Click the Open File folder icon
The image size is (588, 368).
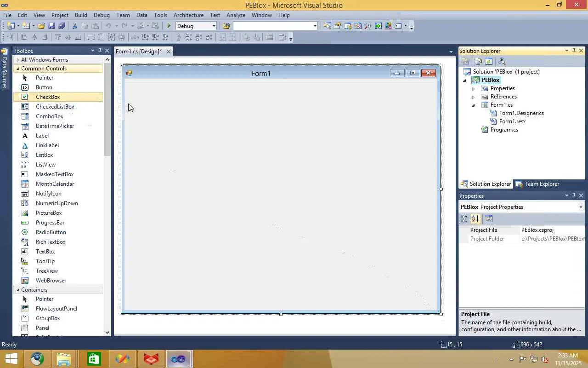[41, 26]
